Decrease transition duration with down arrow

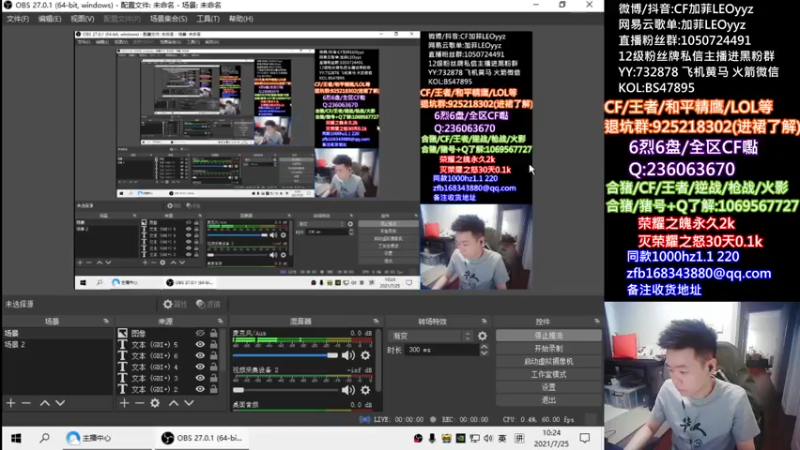coord(484,353)
